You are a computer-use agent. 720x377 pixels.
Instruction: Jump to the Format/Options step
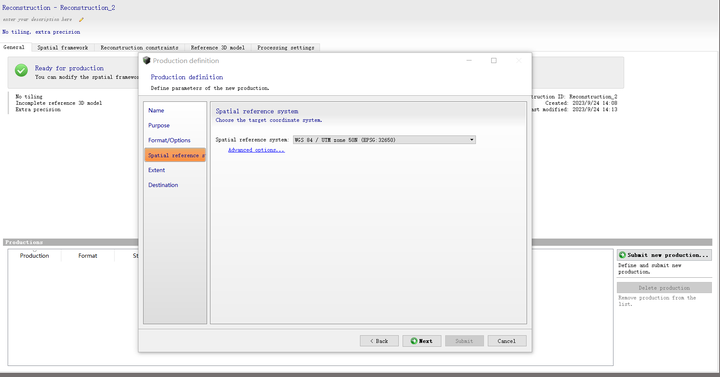click(169, 141)
